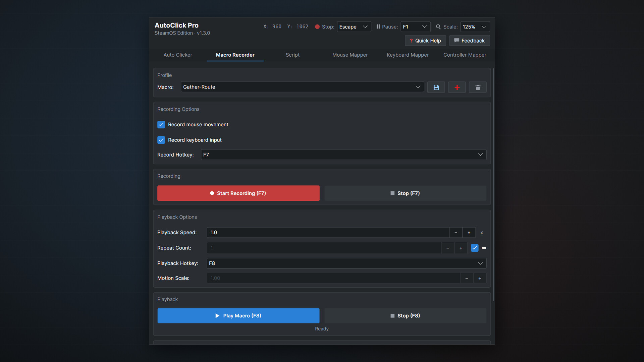Click the Motion Scale input field
The width and height of the screenshot is (644, 362).
pos(333,278)
